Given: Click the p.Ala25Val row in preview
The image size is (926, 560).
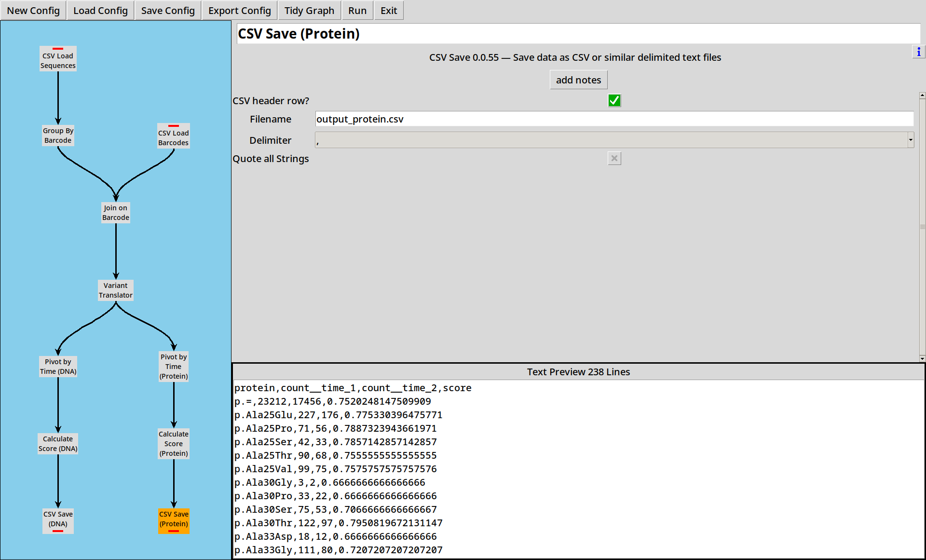Looking at the screenshot, I should coord(335,469).
